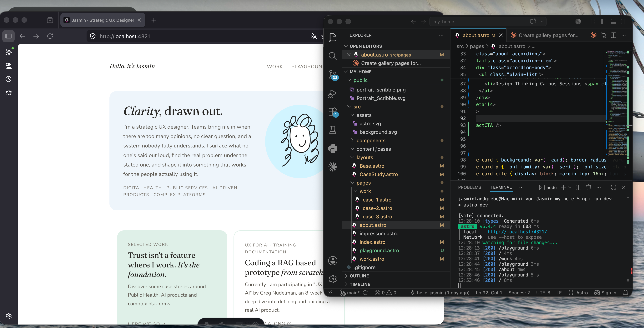
Task: Add a new terminal with the plus icon
Action: (x=563, y=187)
